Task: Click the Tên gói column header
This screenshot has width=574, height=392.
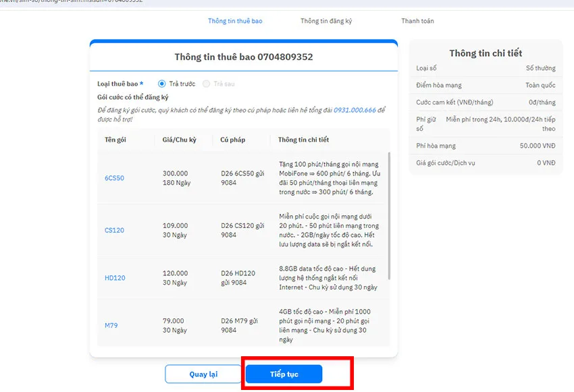Action: tap(115, 140)
